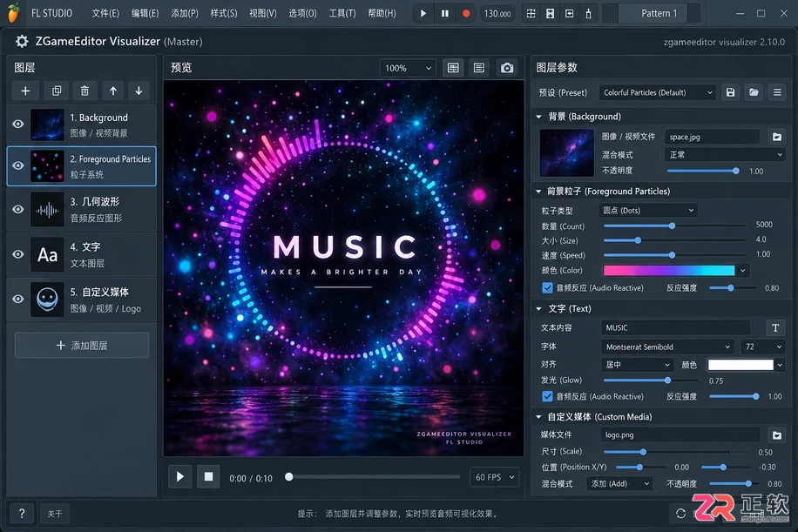Click the preview timeline scrubber handle
The width and height of the screenshot is (798, 532).
click(x=289, y=477)
